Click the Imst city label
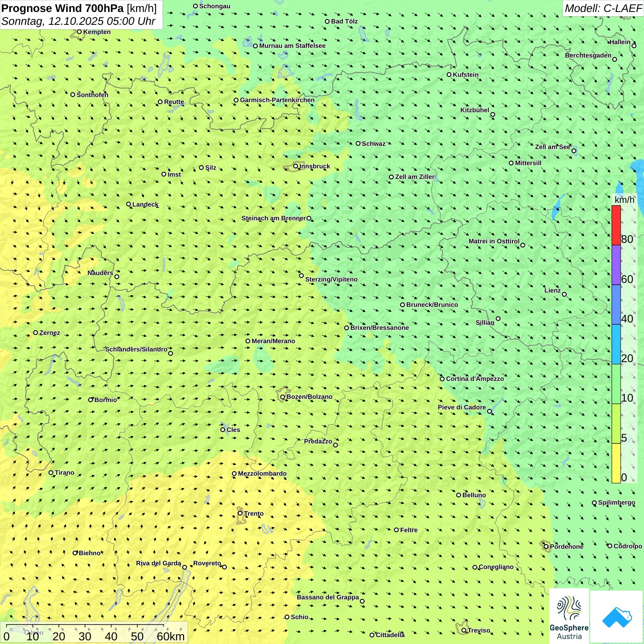 point(174,174)
